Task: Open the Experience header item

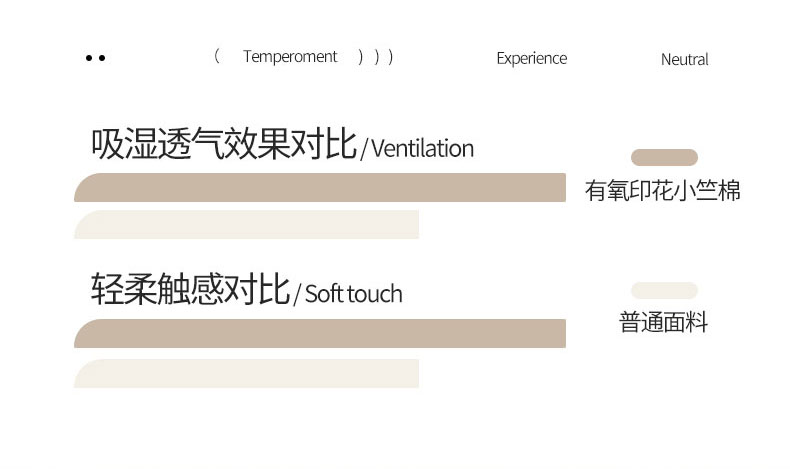Action: [531, 58]
